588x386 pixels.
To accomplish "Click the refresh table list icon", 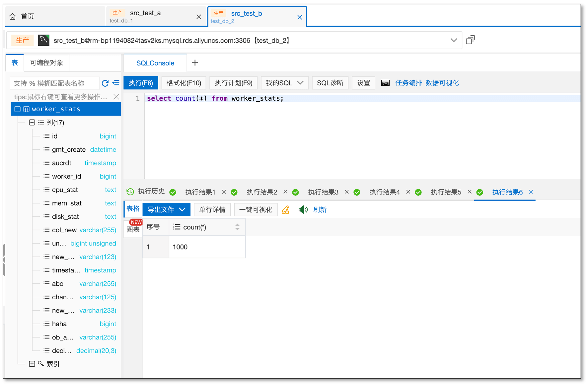I will click(x=105, y=83).
